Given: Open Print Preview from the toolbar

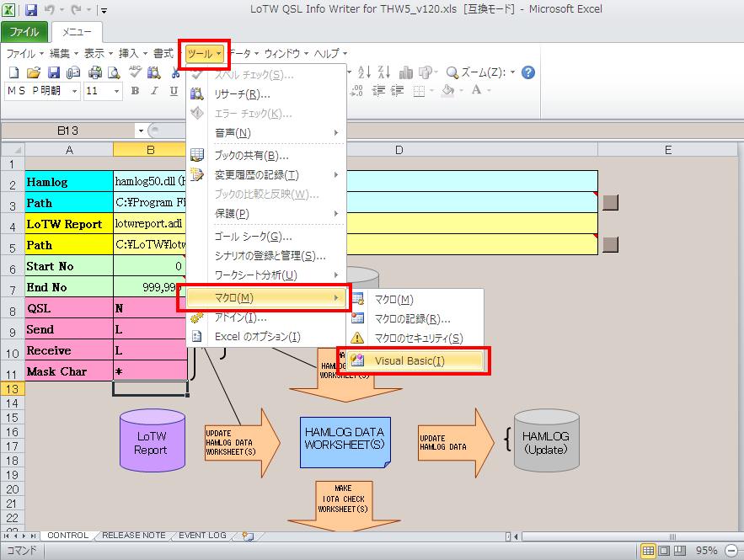Looking at the screenshot, I should point(114,72).
